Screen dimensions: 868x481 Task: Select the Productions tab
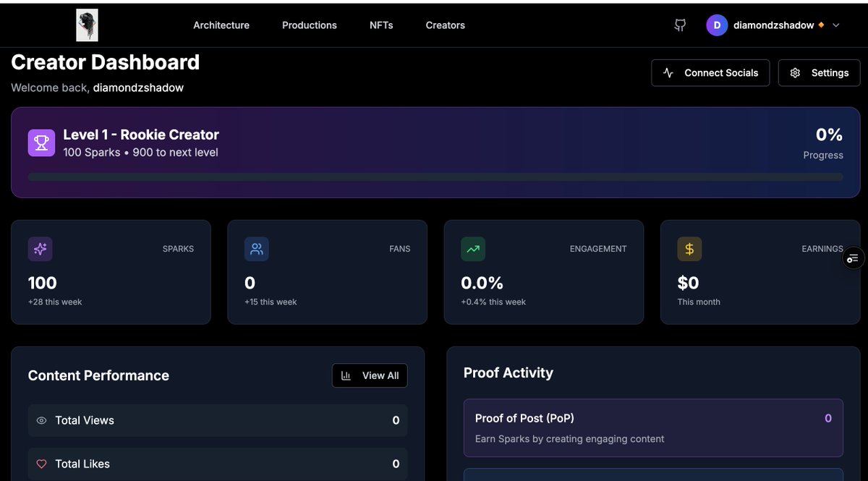tap(310, 25)
